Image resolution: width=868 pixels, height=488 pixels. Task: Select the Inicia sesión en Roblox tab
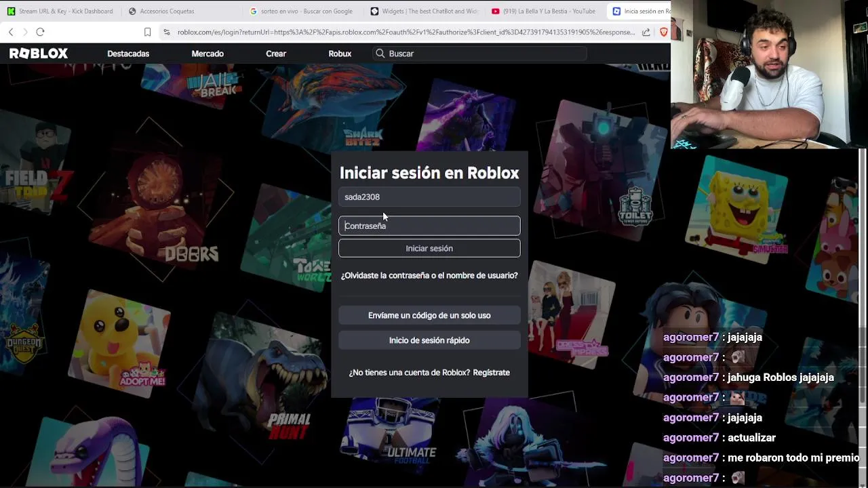(640, 11)
